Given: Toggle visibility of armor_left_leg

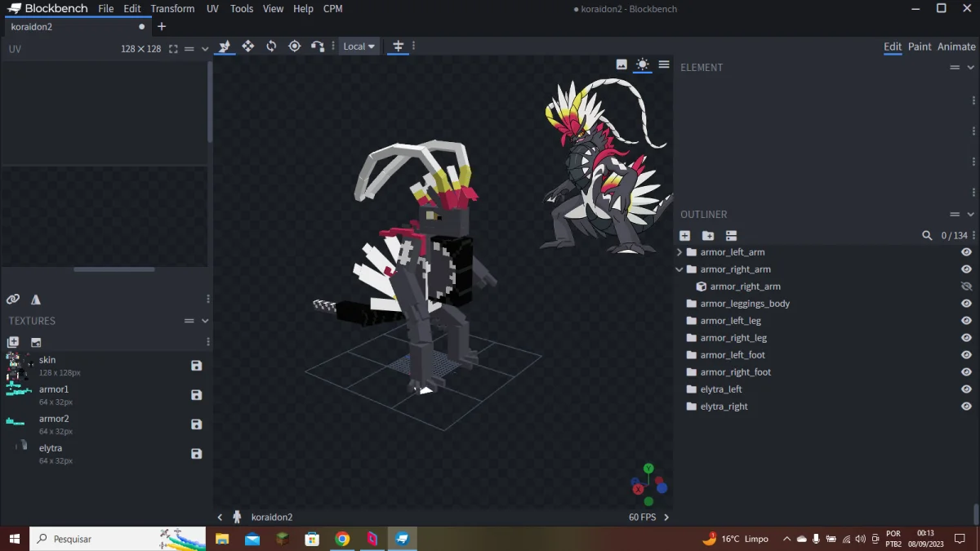Looking at the screenshot, I should coord(966,321).
